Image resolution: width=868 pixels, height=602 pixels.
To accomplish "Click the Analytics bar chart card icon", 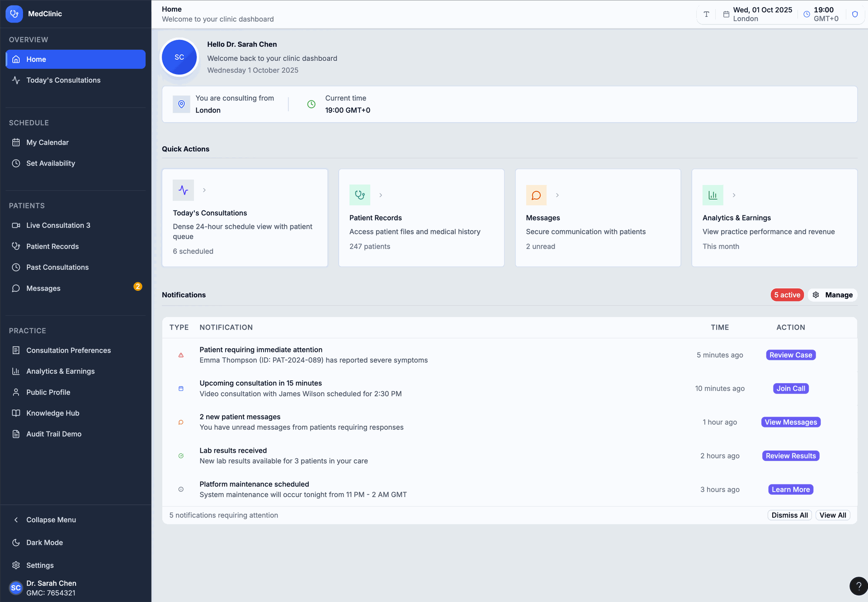I will (712, 195).
